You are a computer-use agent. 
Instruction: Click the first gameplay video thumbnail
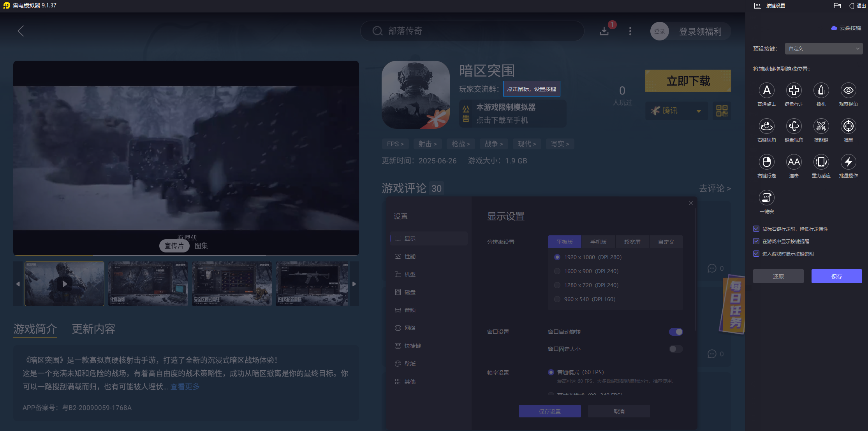tap(64, 284)
